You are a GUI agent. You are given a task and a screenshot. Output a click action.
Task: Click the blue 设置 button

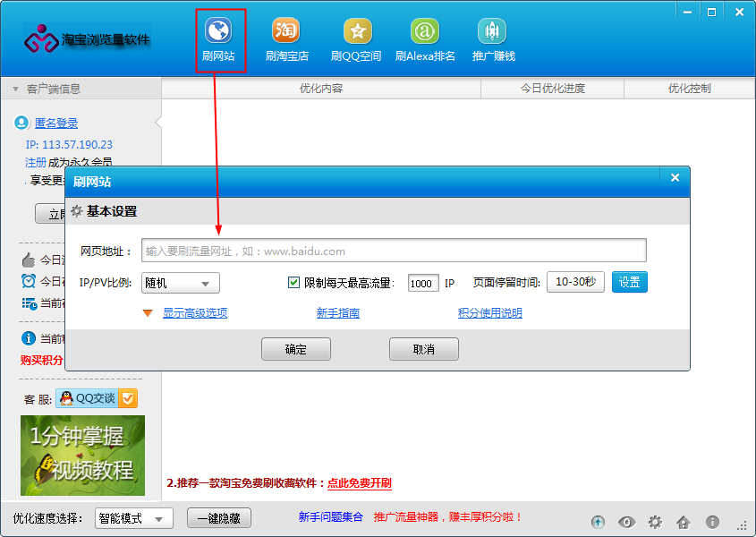pos(630,282)
